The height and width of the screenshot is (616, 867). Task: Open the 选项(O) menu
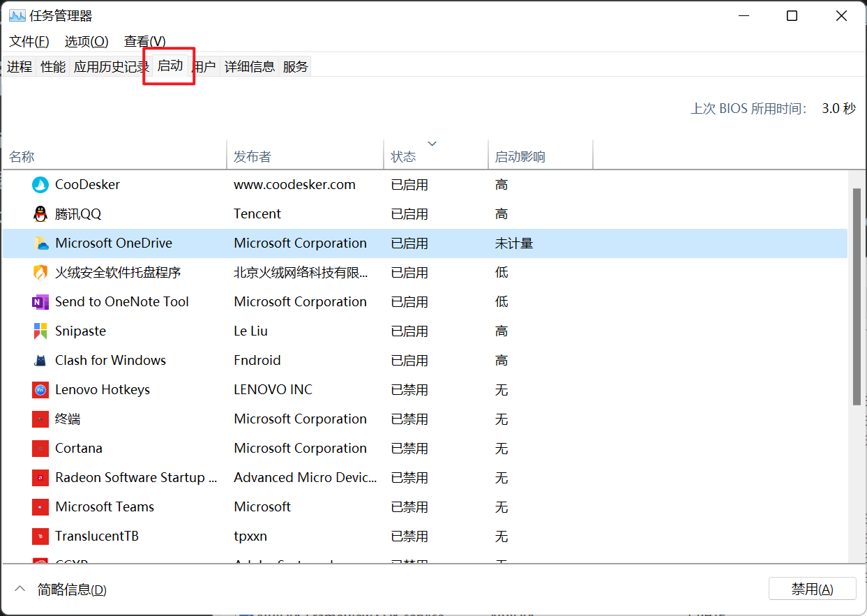coord(86,41)
